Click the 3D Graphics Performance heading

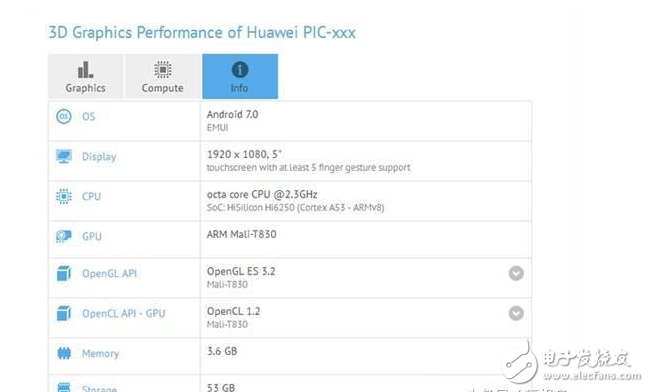[202, 32]
